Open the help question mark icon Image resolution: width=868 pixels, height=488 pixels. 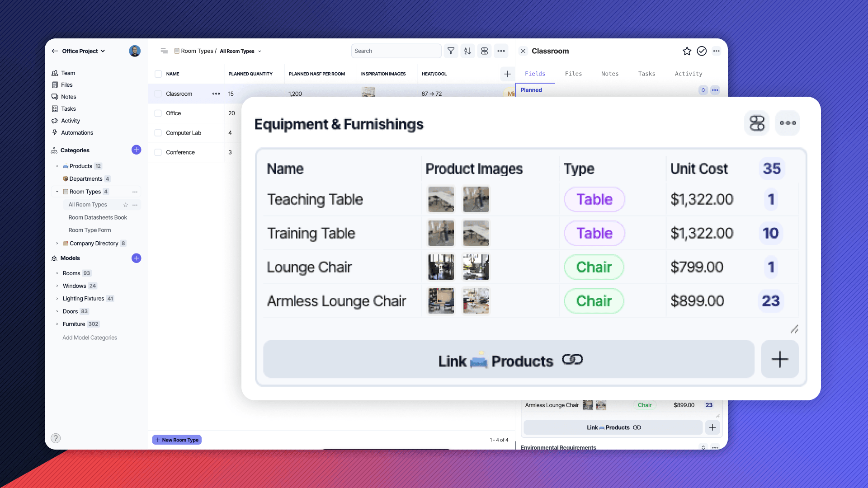click(56, 438)
